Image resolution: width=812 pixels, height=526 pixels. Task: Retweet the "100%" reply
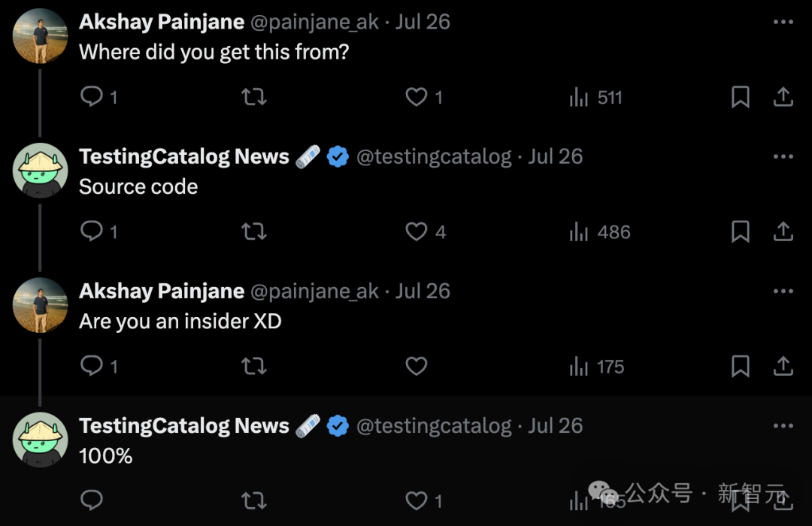pos(254,500)
